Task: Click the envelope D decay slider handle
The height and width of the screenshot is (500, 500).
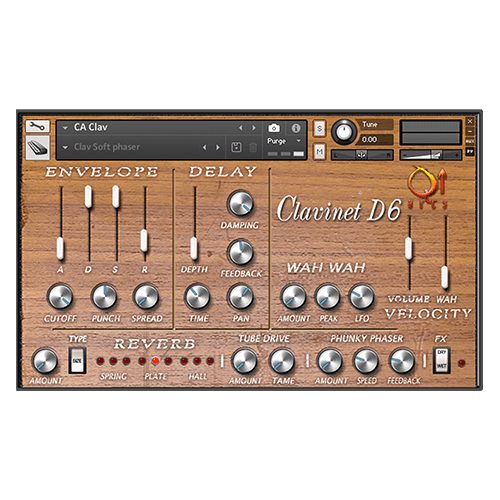Action: click(x=88, y=197)
